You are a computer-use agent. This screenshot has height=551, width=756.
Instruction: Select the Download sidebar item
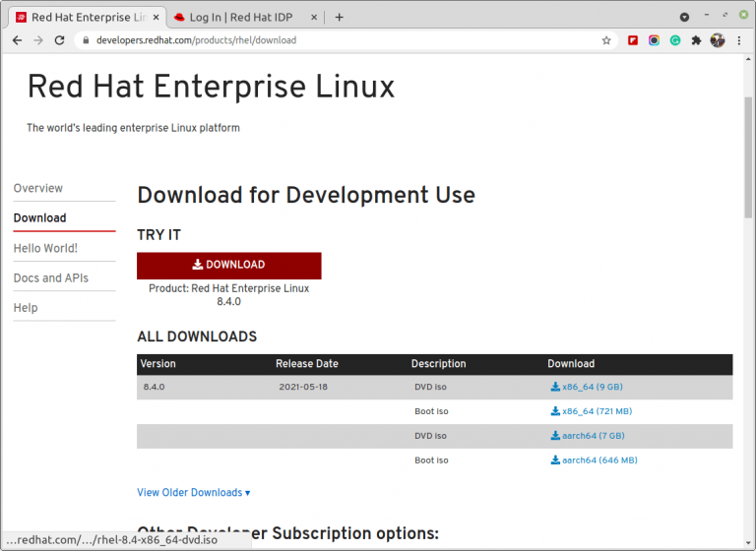click(x=39, y=217)
